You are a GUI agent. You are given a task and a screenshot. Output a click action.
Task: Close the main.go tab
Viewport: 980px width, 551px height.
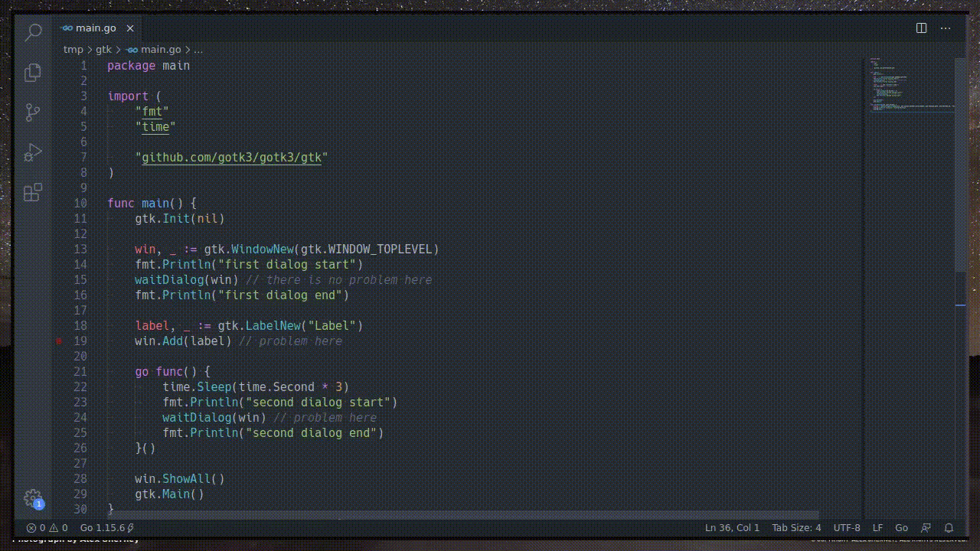coord(130,28)
